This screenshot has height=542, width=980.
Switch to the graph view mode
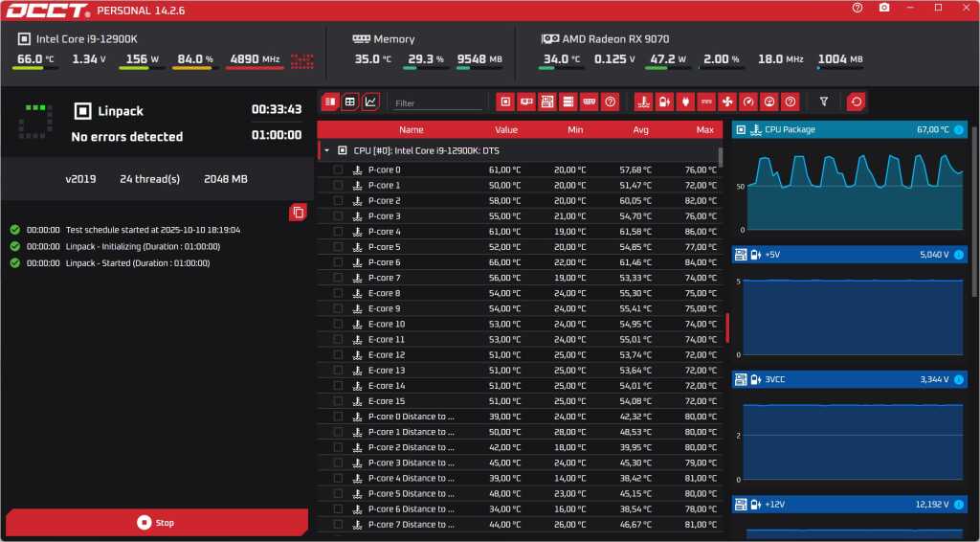[370, 101]
